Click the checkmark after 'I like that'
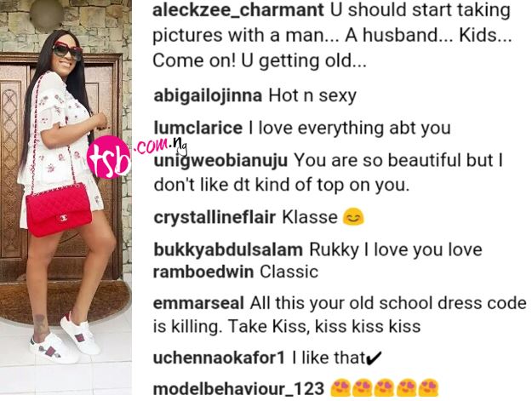 point(374,358)
